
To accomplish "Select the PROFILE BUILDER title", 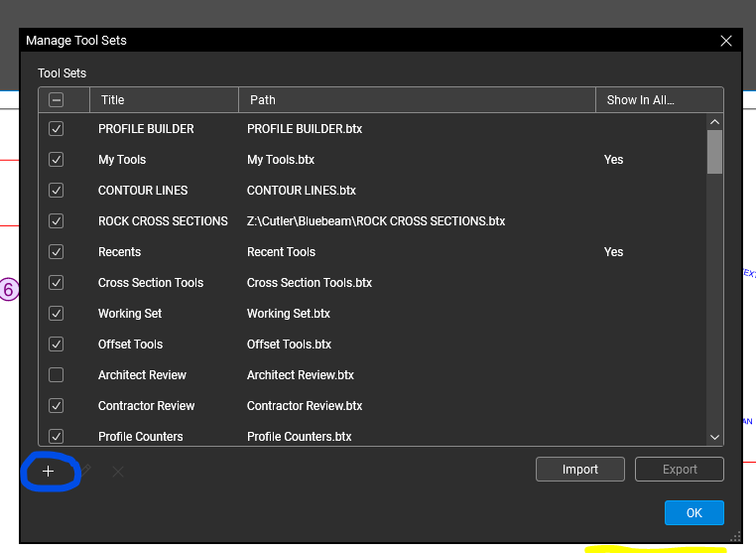I will (146, 129).
